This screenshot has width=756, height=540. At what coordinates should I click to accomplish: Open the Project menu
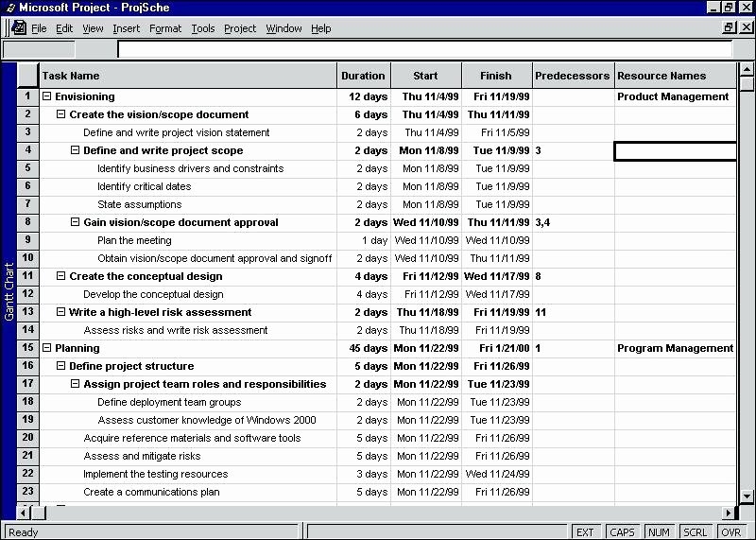(x=240, y=28)
